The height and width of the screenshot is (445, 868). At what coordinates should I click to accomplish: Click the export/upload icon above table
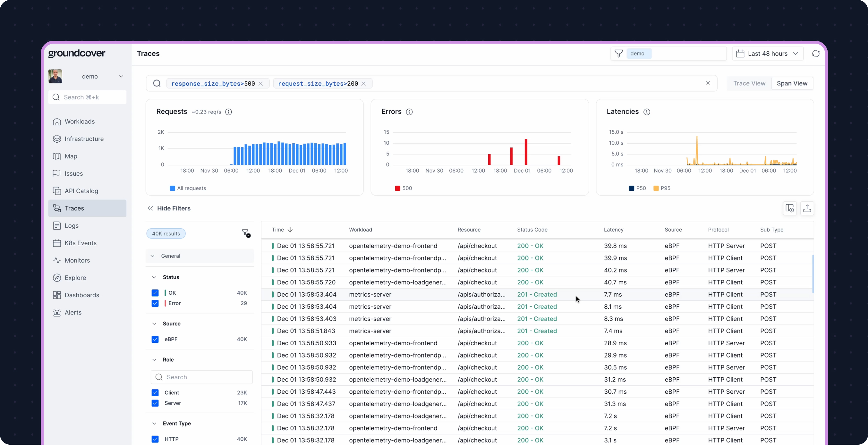coord(807,208)
